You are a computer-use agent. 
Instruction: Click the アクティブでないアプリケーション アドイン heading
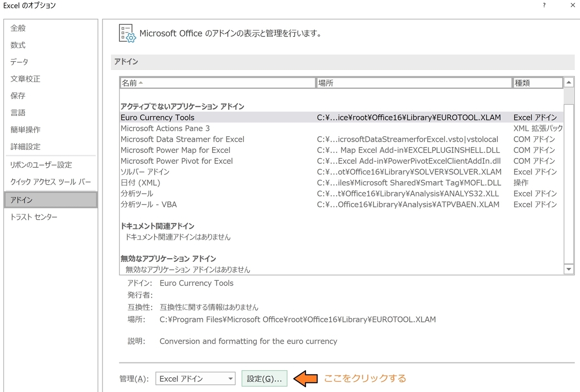pos(182,106)
